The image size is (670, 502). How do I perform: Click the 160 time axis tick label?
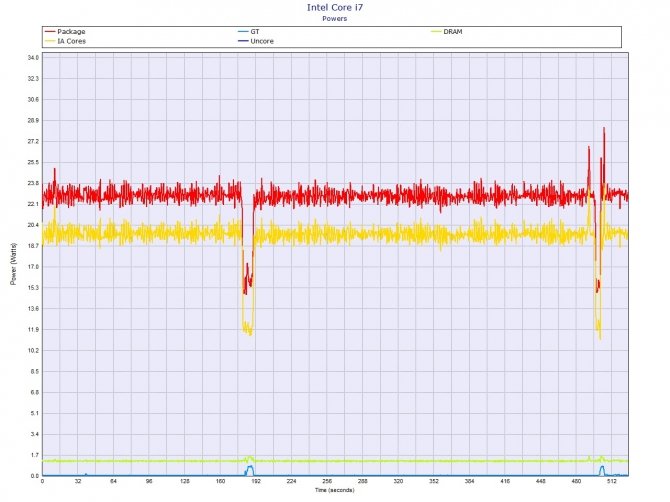click(220, 481)
